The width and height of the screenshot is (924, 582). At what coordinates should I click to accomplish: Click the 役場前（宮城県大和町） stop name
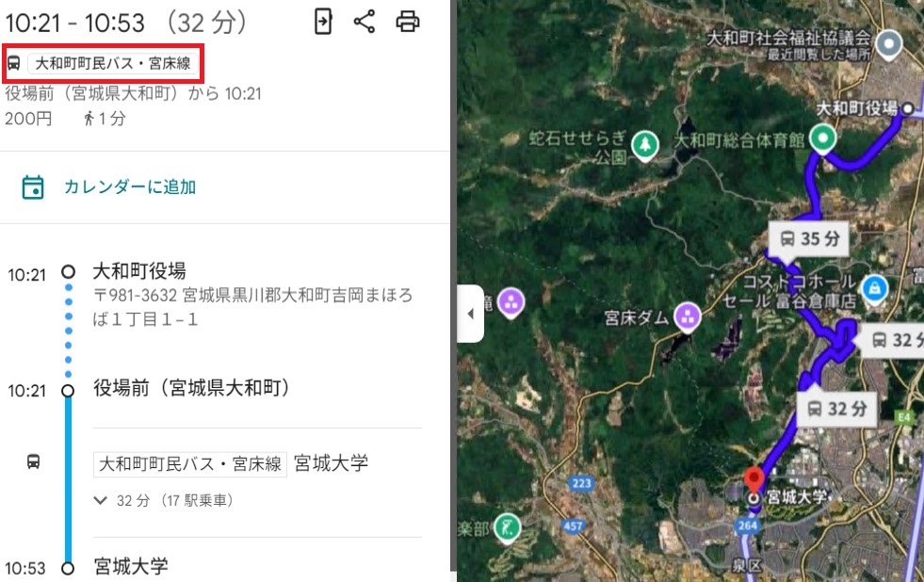tap(191, 388)
